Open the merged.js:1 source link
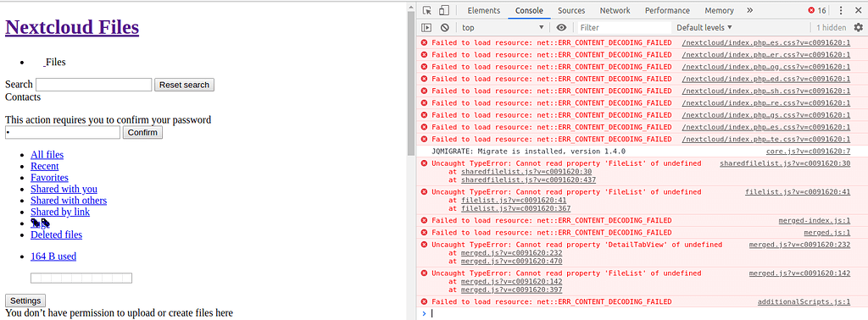This screenshot has height=320, width=868. tap(827, 233)
